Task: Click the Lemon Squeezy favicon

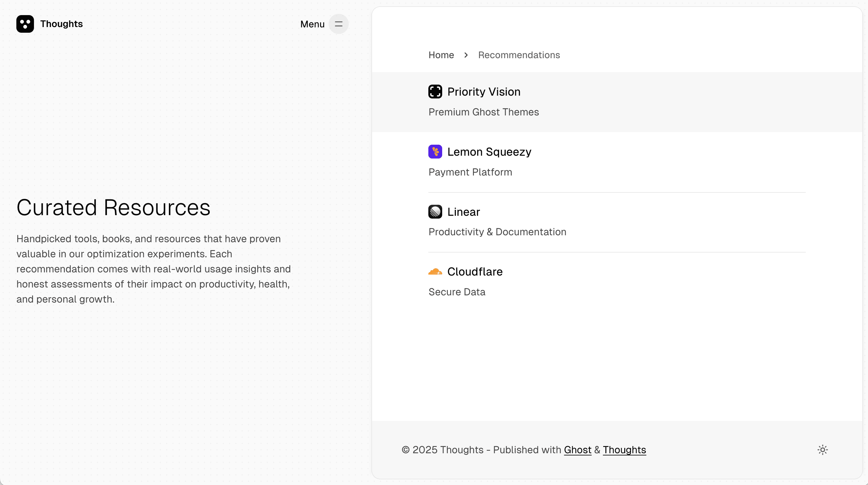Action: coord(435,151)
